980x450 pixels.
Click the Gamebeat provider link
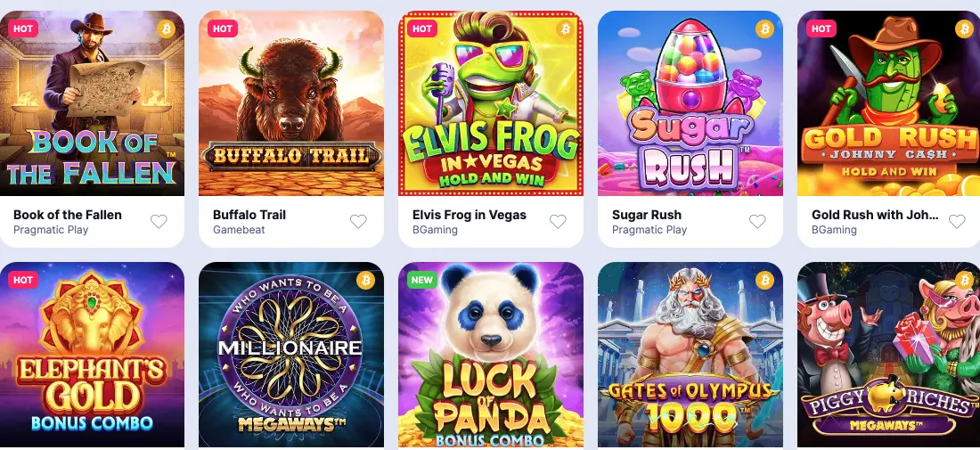tap(239, 230)
